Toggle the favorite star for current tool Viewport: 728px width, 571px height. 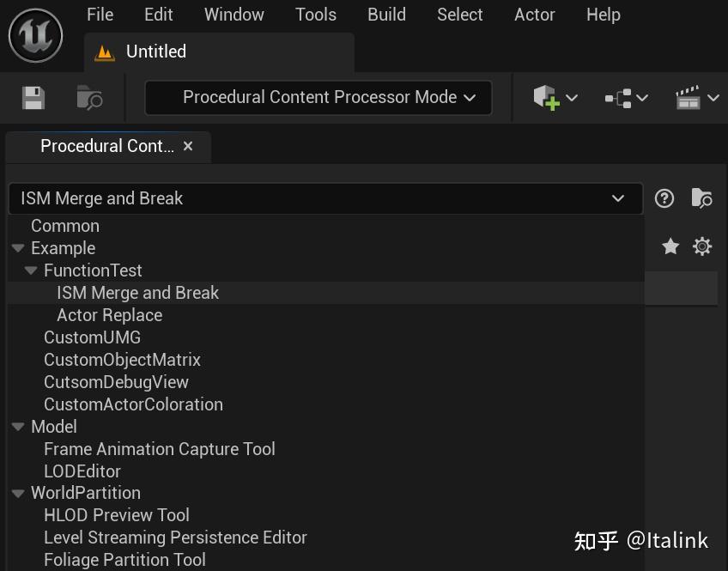tap(670, 246)
